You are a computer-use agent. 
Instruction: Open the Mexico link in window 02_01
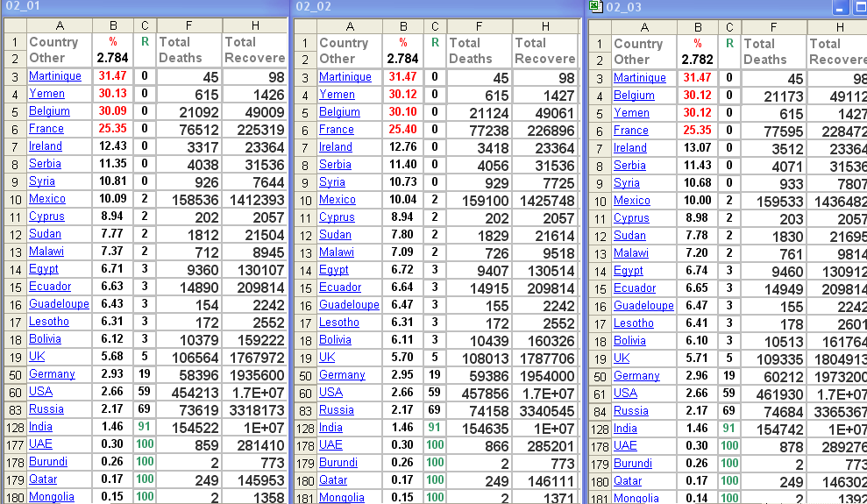(47, 199)
